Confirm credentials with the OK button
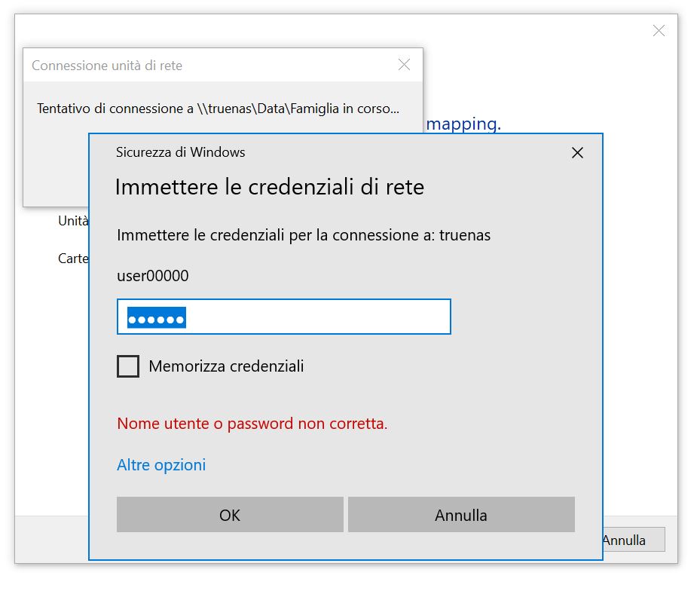The height and width of the screenshot is (597, 700). coord(230,515)
